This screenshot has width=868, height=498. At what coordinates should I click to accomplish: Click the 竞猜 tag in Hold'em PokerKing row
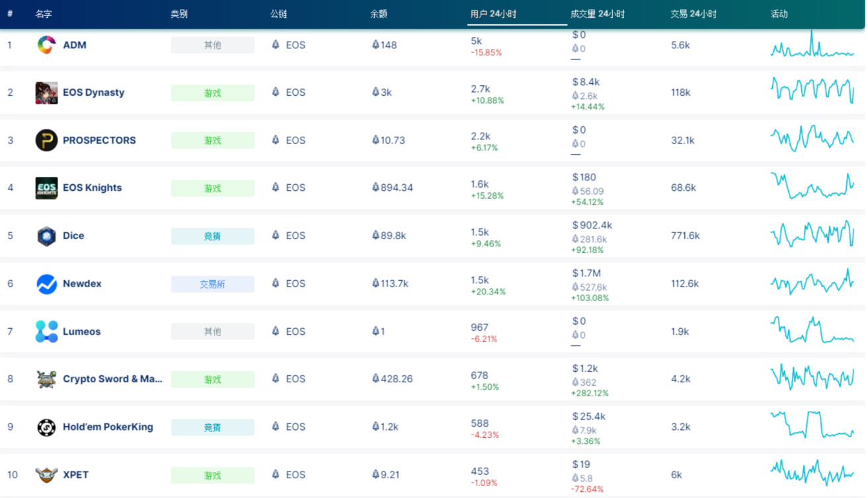(212, 427)
